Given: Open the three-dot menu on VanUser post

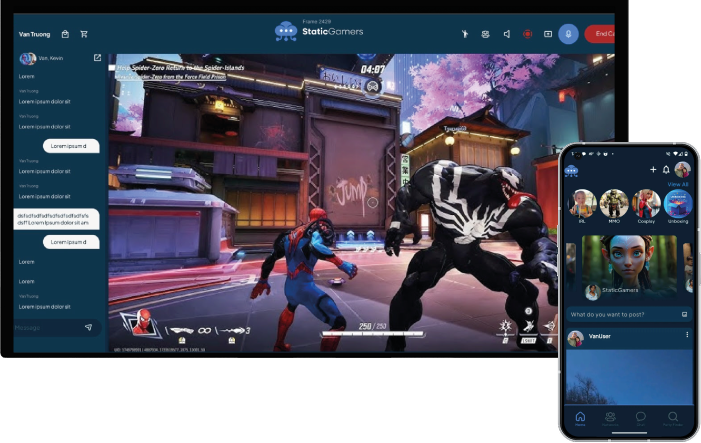Looking at the screenshot, I should [x=687, y=335].
